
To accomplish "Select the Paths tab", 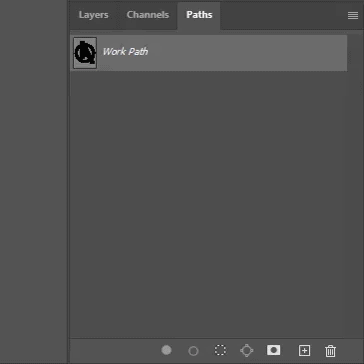I will tap(199, 15).
